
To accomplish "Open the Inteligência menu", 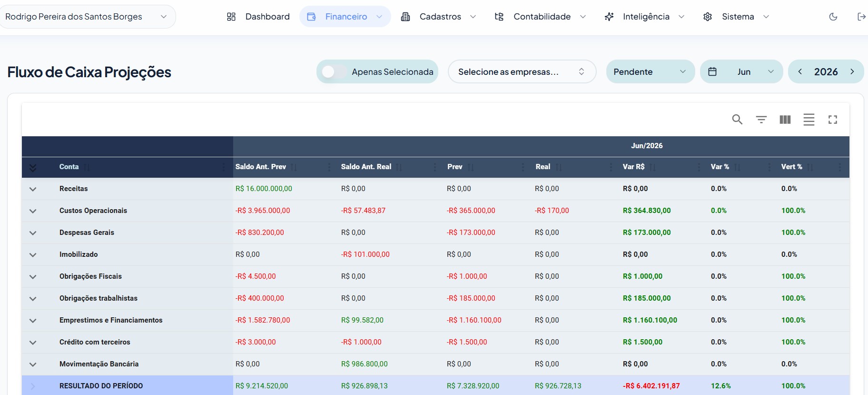I will point(644,17).
